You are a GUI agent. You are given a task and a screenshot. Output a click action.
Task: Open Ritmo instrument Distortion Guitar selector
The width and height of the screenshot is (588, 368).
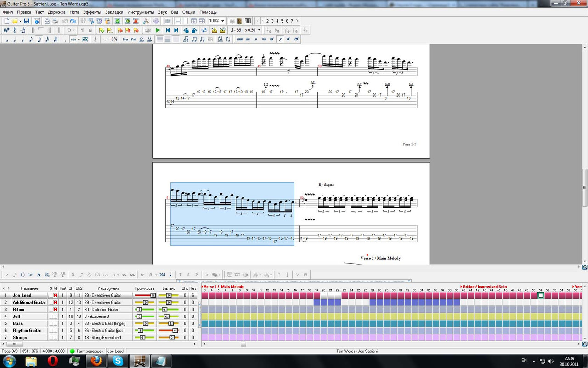108,310
